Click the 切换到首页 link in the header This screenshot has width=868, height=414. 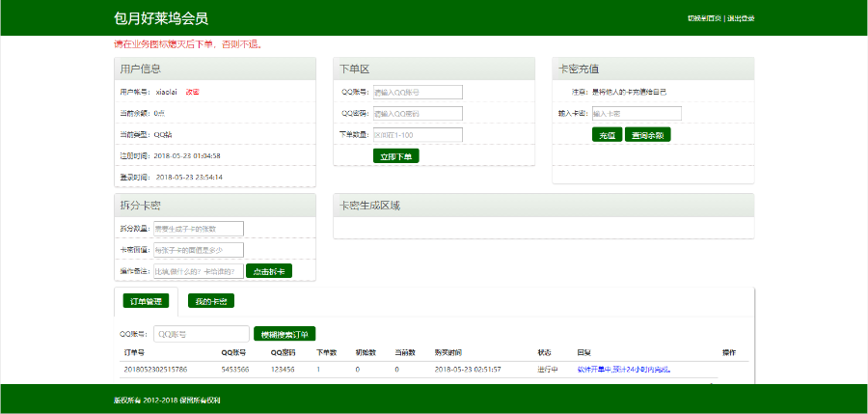click(704, 18)
